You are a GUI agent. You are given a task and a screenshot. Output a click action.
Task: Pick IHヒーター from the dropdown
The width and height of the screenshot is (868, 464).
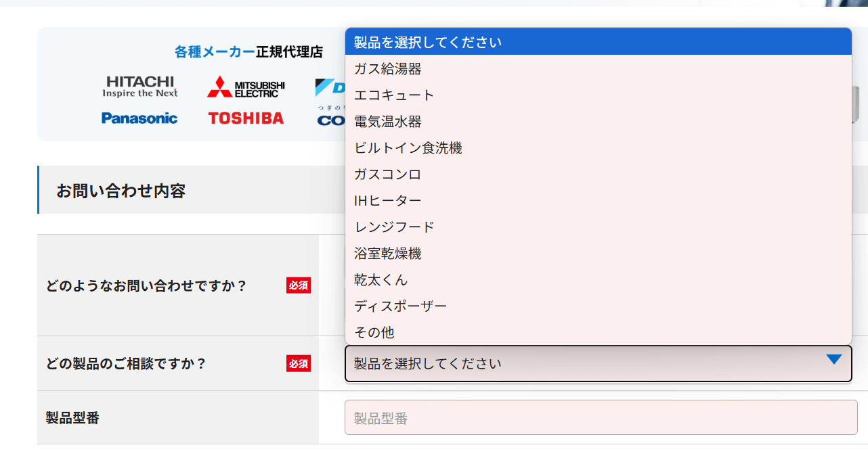[x=387, y=201]
